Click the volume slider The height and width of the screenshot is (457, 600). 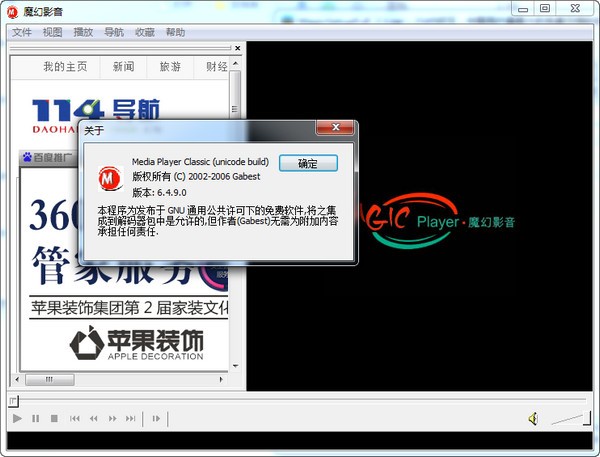click(x=570, y=418)
